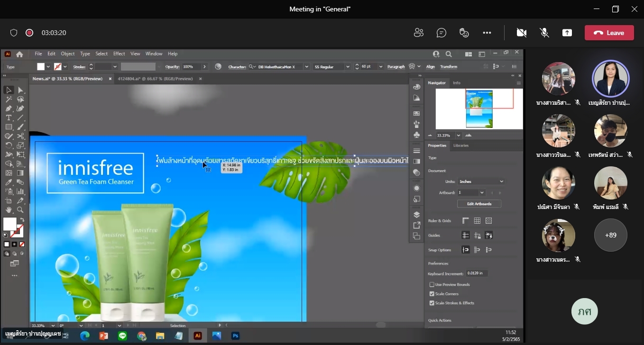This screenshot has height=345, width=644.
Task: Select the Paintbrush tool
Action: tap(20, 127)
